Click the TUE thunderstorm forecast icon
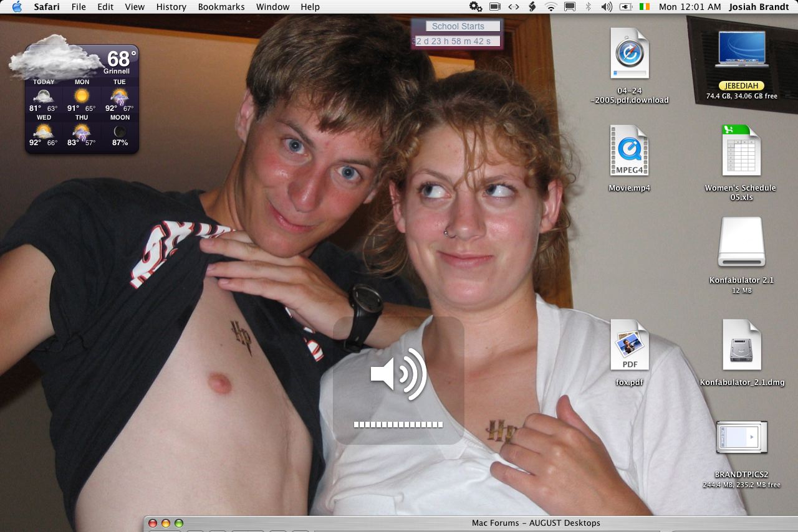 pyautogui.click(x=119, y=97)
